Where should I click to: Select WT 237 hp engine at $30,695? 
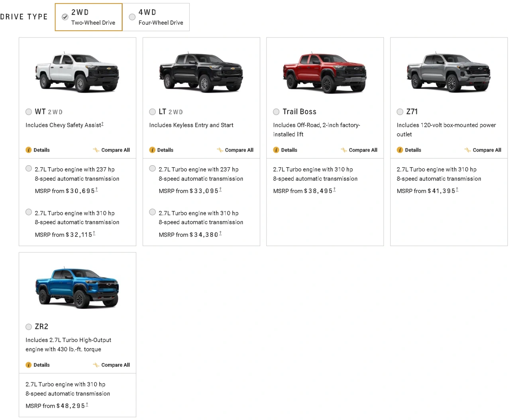click(29, 168)
